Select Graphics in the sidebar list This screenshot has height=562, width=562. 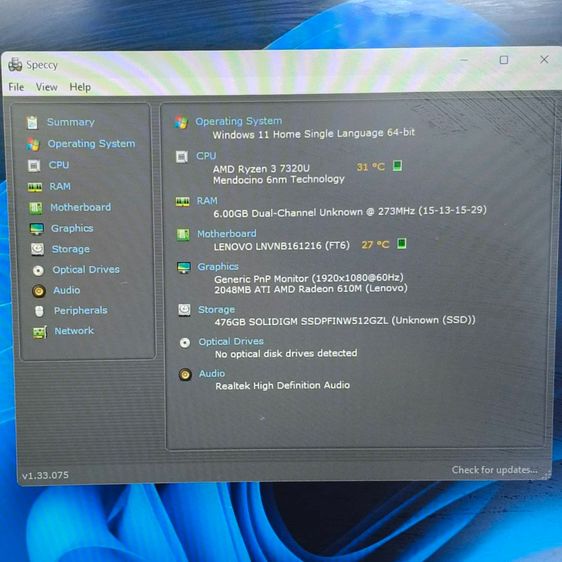coord(72,228)
